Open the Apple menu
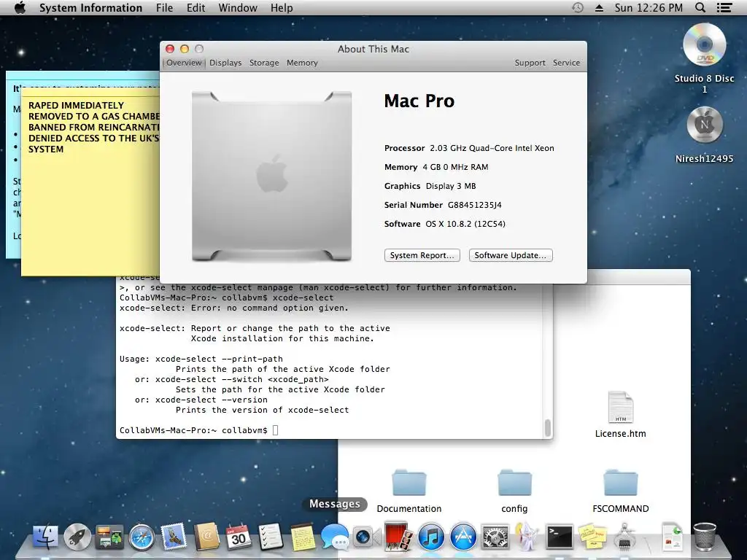747x560 pixels. pos(20,7)
